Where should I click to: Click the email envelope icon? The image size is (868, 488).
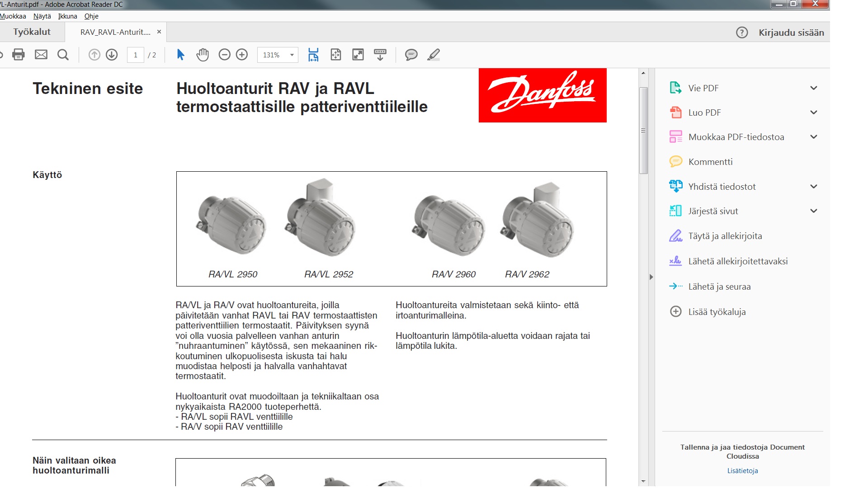click(41, 55)
